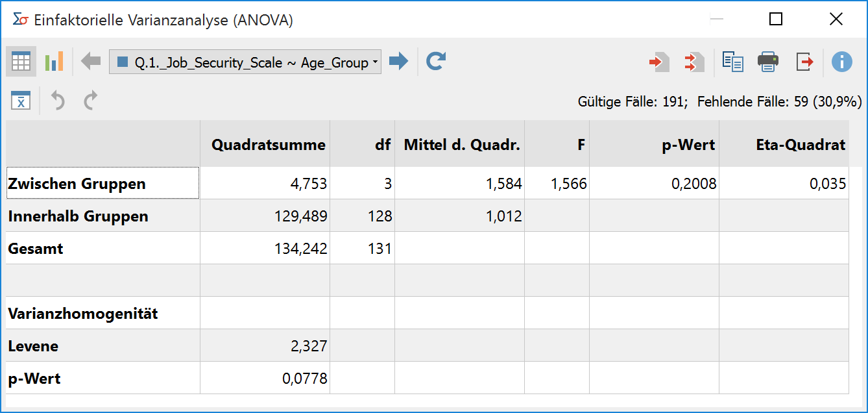The width and height of the screenshot is (868, 413).
Task: Go to previous analysis with left arrow
Action: [x=91, y=62]
